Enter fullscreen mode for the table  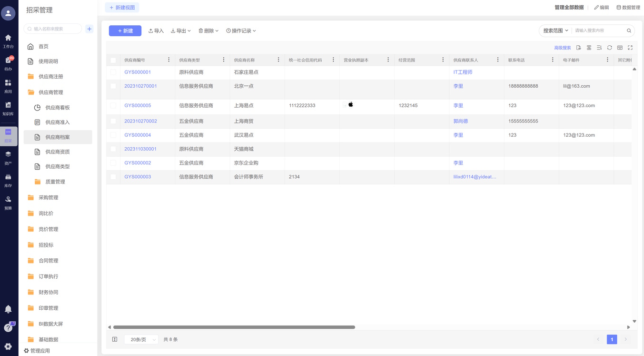click(x=630, y=48)
